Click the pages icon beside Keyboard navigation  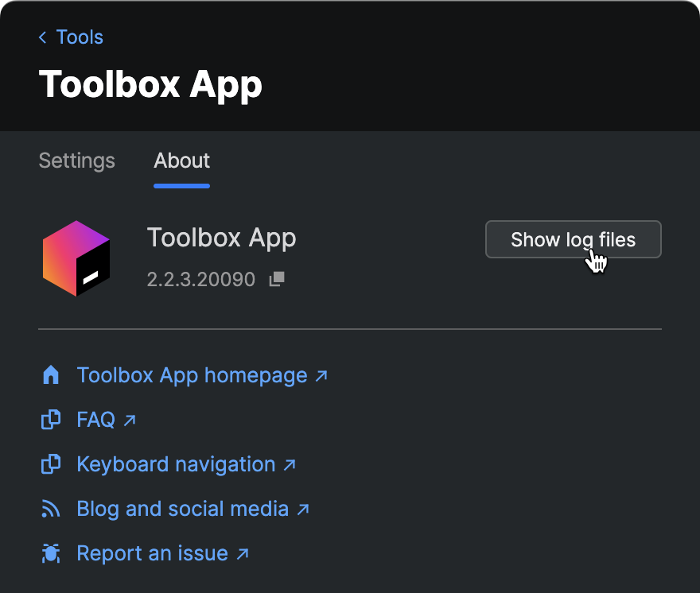point(50,463)
